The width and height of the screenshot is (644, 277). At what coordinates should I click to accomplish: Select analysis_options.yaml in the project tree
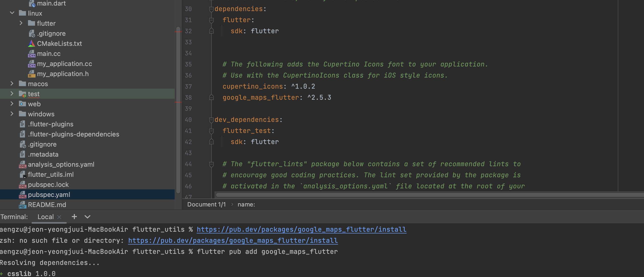tap(87, 164)
